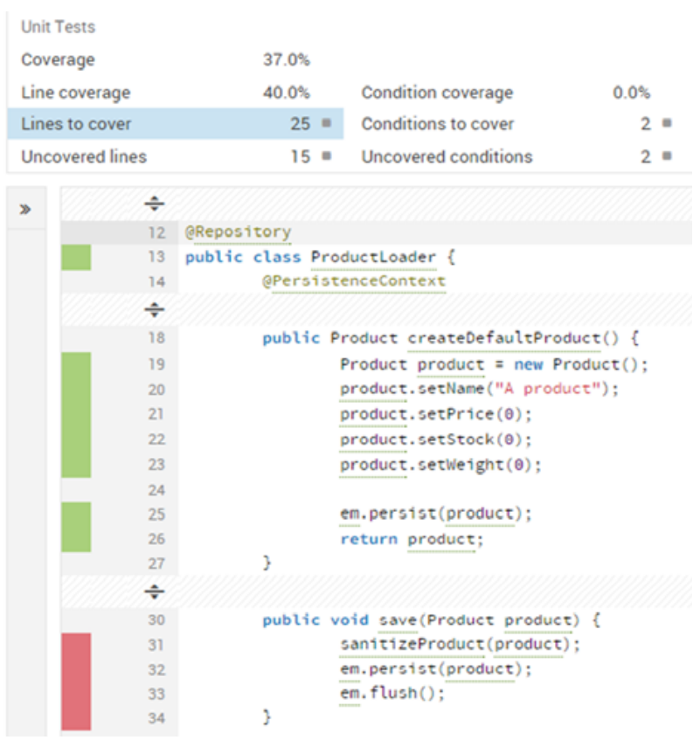
Task: Open the side panel with double chevron
Action: pyautogui.click(x=26, y=210)
